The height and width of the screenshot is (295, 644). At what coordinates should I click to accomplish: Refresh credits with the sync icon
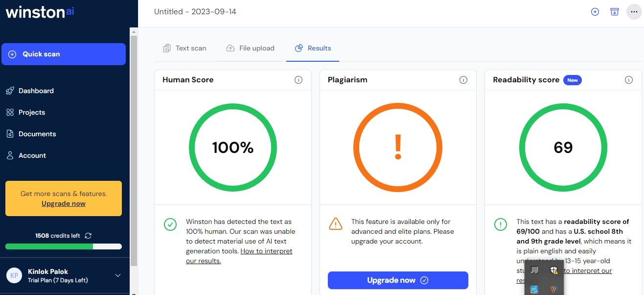click(88, 236)
